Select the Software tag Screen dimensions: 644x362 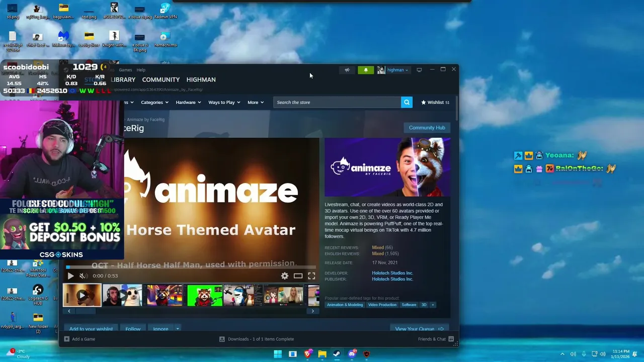pos(409,305)
